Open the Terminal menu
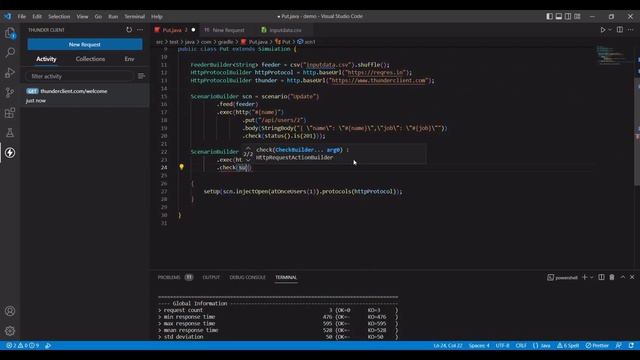This screenshot has height=360, width=640. (135, 16)
